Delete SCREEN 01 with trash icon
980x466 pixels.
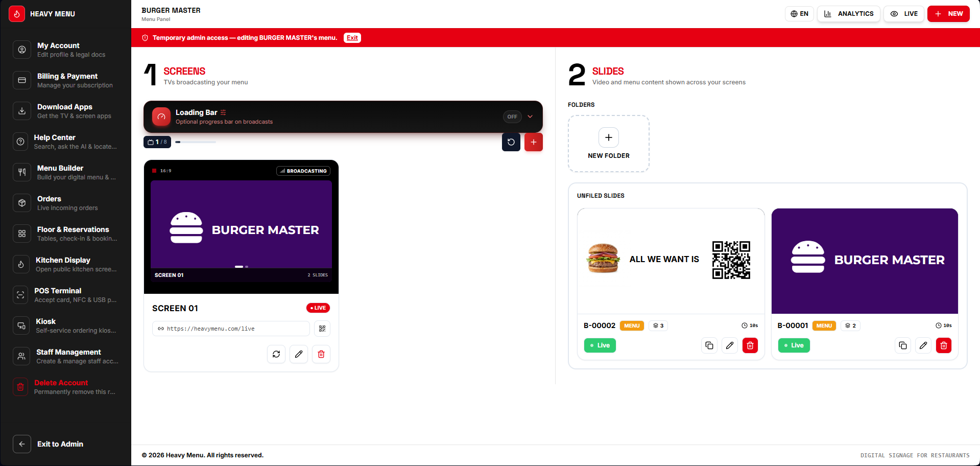click(x=321, y=354)
